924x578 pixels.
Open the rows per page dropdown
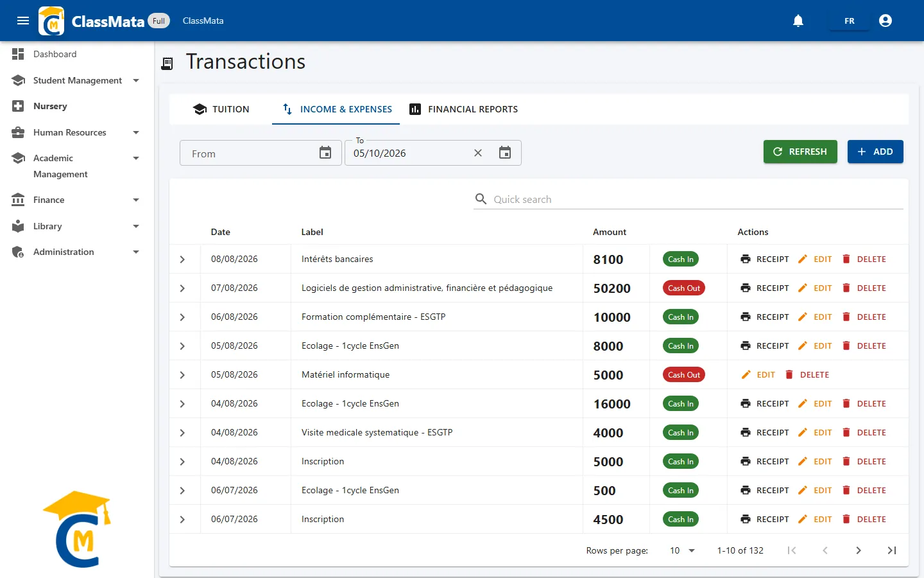coord(682,550)
